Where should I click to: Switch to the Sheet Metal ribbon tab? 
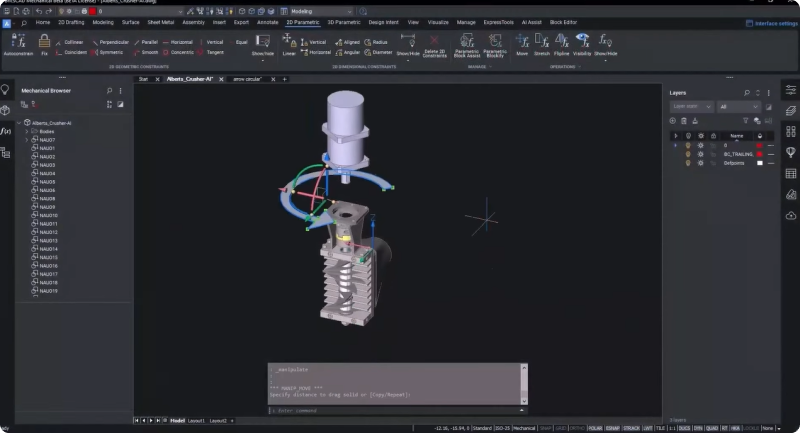(x=161, y=22)
